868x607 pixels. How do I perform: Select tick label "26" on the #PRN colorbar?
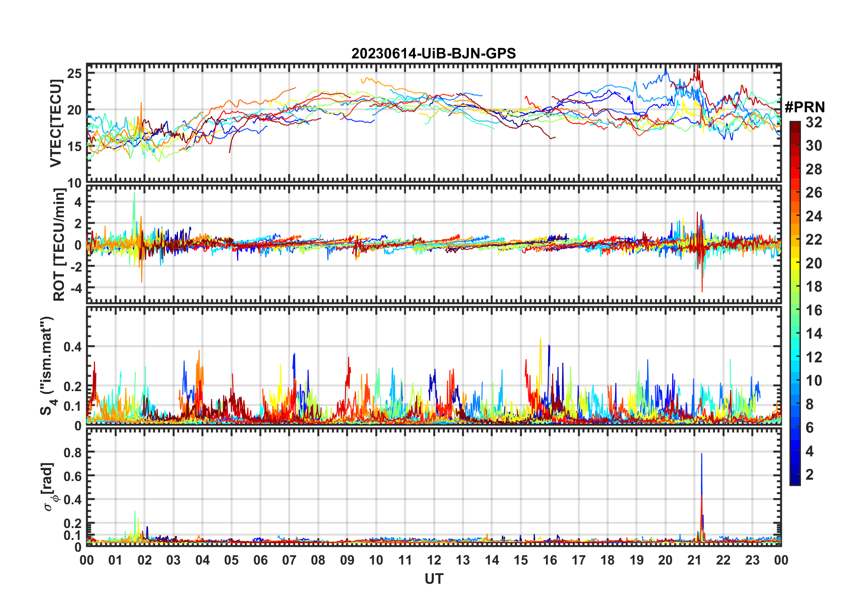point(814,193)
